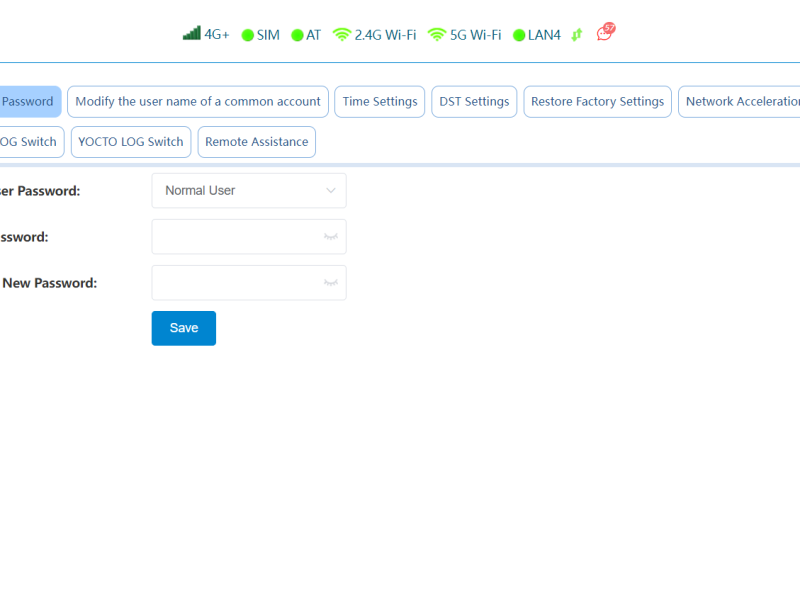Click the green data transfer arrows icon
The width and height of the screenshot is (800, 600).
tap(577, 35)
